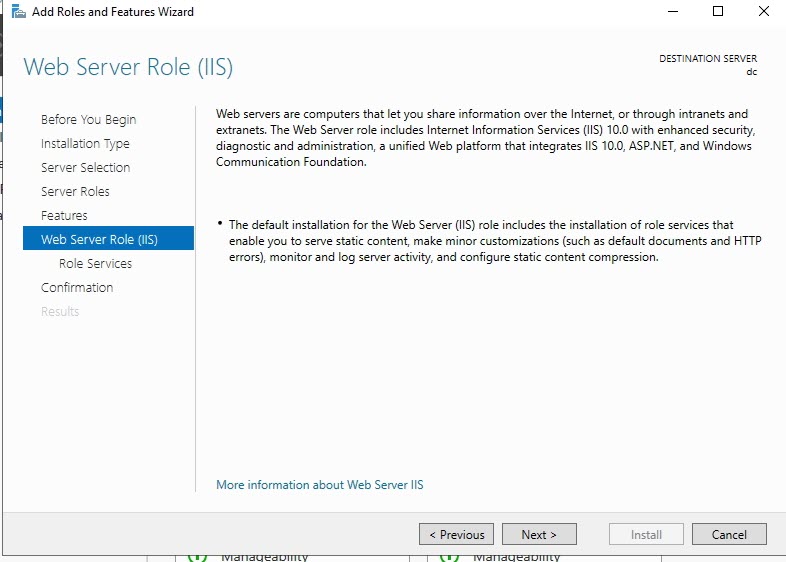
Task: Open More information about Web Server IIS link
Action: click(x=319, y=485)
